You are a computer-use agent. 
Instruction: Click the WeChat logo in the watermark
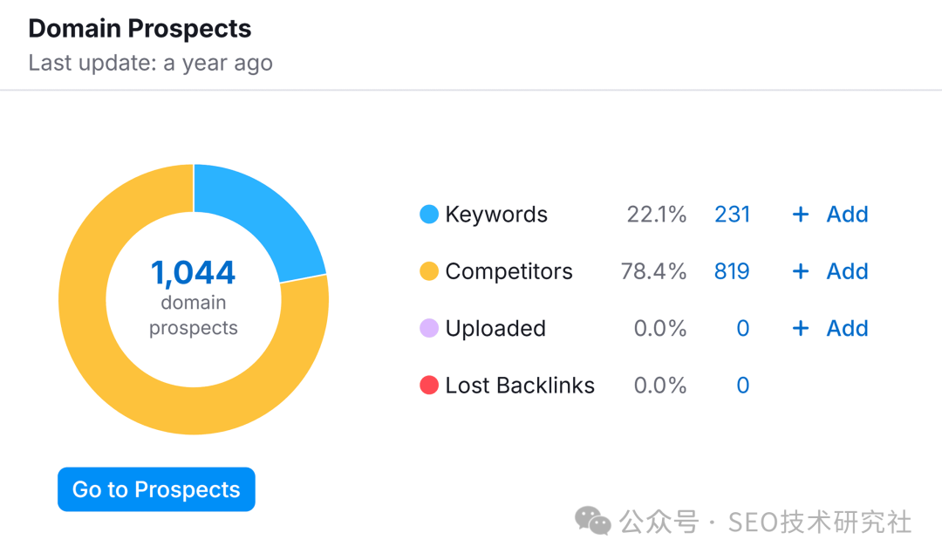[x=593, y=522]
